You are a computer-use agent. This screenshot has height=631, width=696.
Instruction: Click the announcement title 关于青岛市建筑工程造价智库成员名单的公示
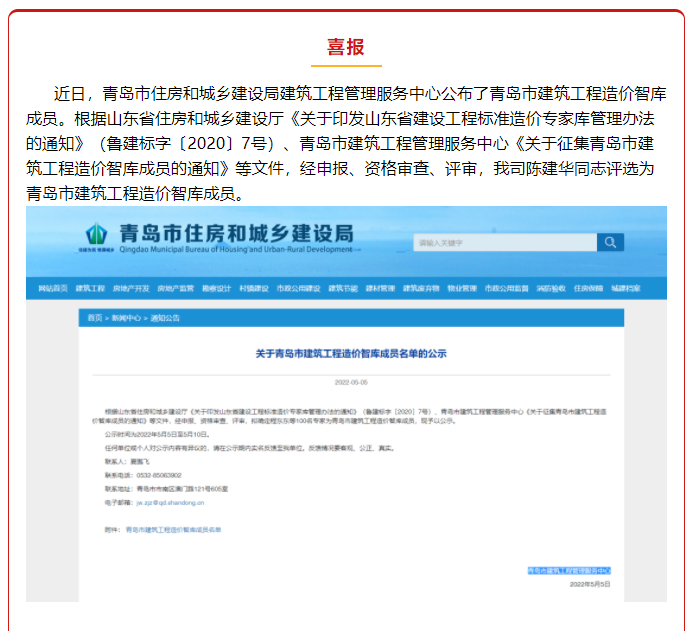pos(350,353)
